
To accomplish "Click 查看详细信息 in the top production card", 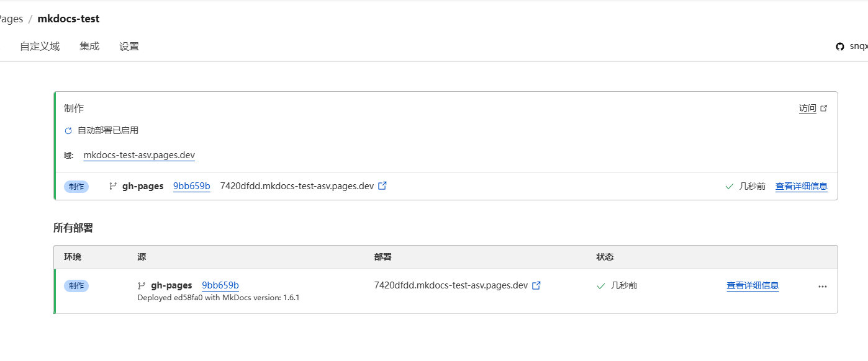I will tap(801, 186).
